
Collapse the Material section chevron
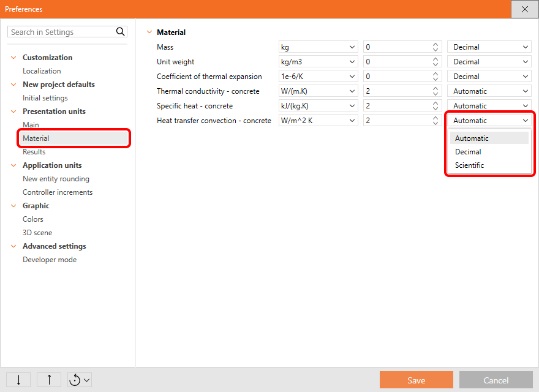coord(149,32)
